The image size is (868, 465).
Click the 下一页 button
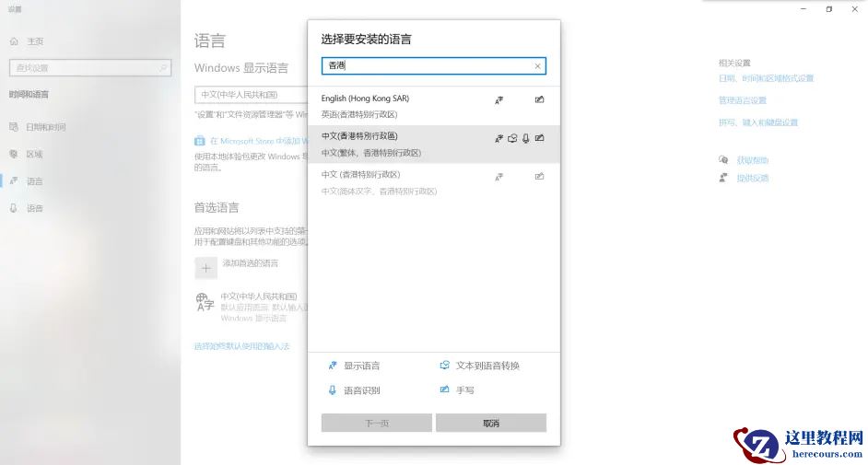[x=377, y=423]
